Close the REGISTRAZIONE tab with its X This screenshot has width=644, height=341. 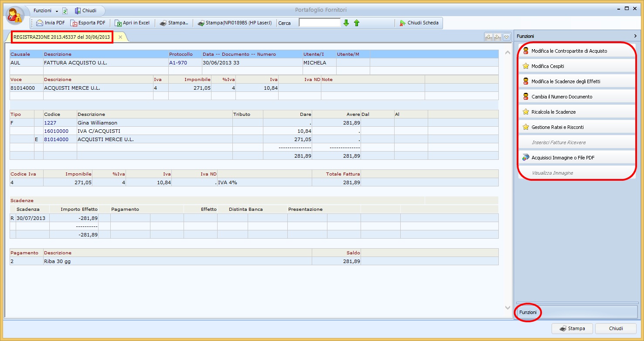click(x=120, y=37)
